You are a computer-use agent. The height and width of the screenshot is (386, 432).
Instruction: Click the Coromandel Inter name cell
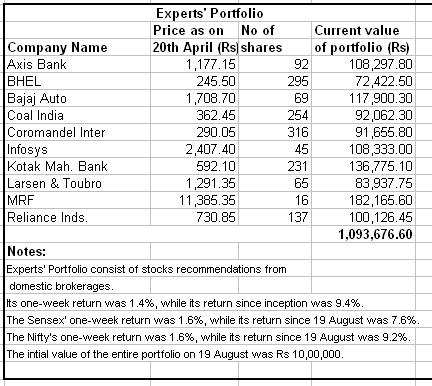77,132
